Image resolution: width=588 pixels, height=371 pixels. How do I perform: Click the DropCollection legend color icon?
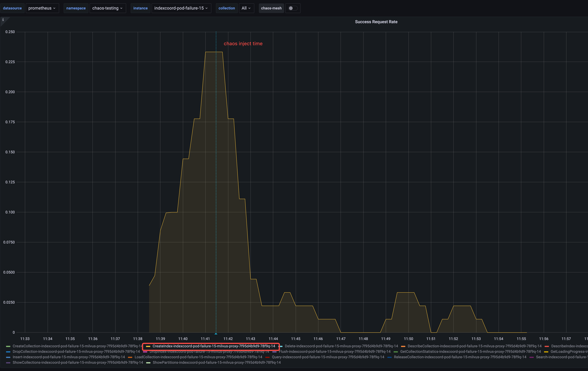coord(8,352)
